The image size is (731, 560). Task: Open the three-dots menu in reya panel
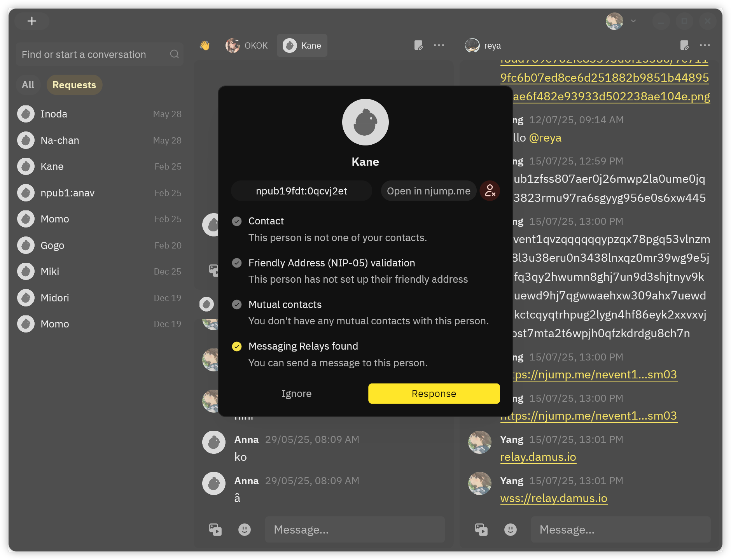(705, 45)
